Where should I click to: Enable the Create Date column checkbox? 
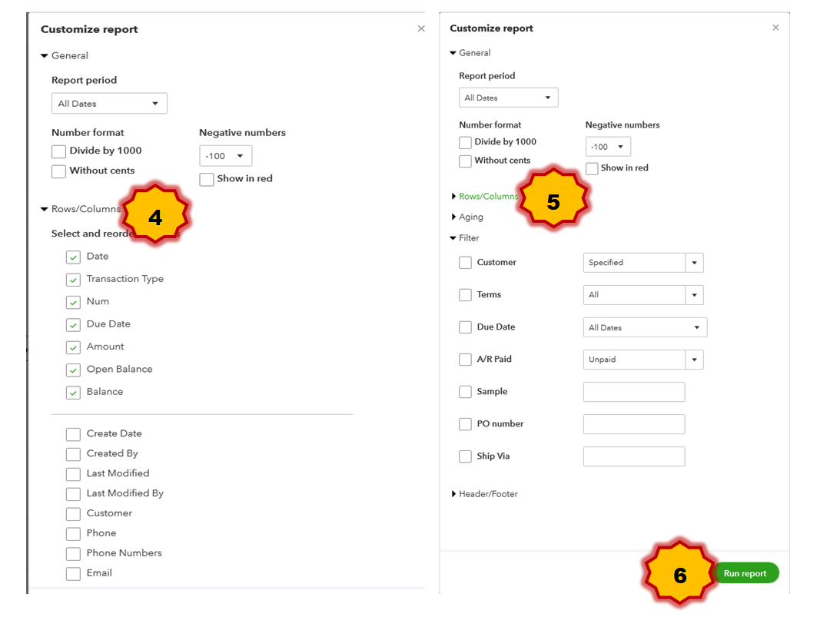coord(73,434)
